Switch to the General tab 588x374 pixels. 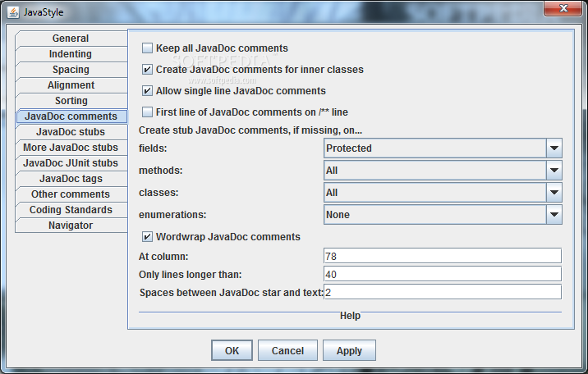tap(71, 39)
